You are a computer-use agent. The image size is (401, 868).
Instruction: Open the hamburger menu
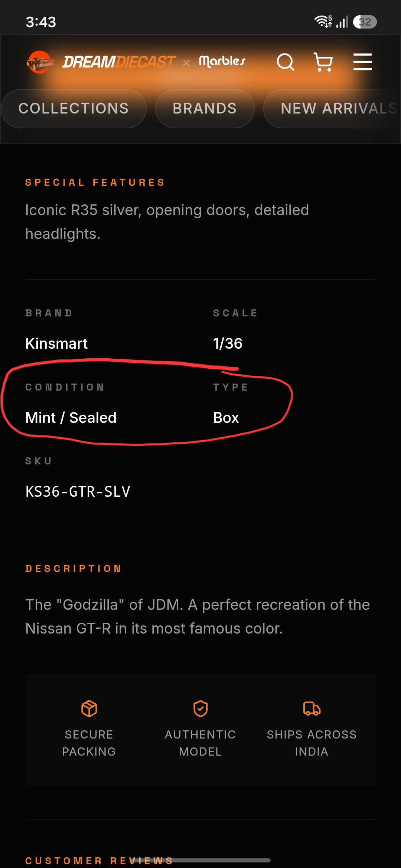tap(362, 62)
